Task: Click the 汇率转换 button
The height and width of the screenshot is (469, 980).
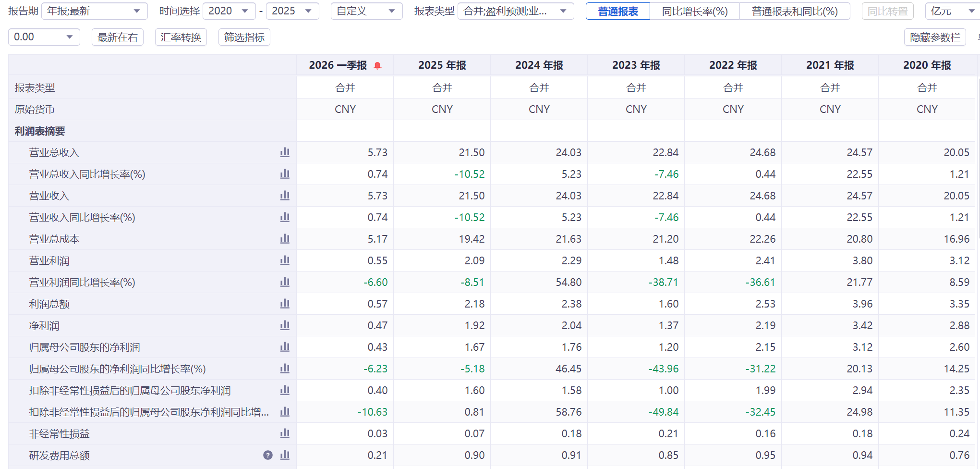Action: [x=181, y=37]
